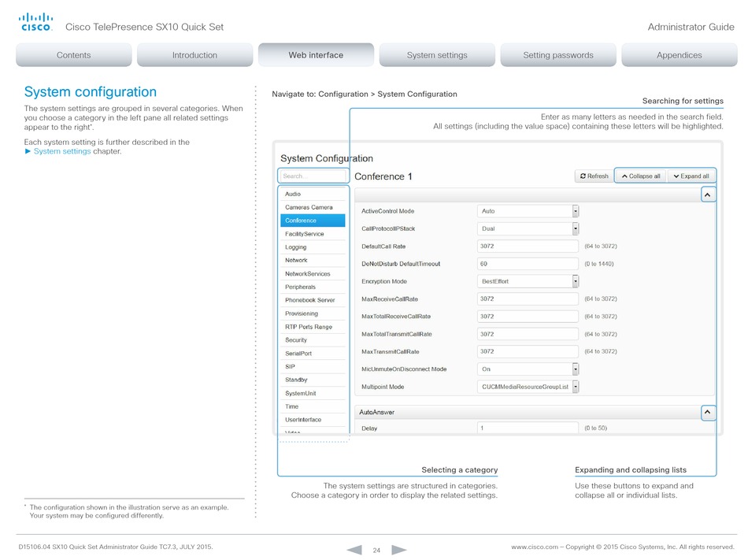Select the RTP Ports Range category
Image resolution: width=748 pixels, height=560 pixels.
pos(313,327)
